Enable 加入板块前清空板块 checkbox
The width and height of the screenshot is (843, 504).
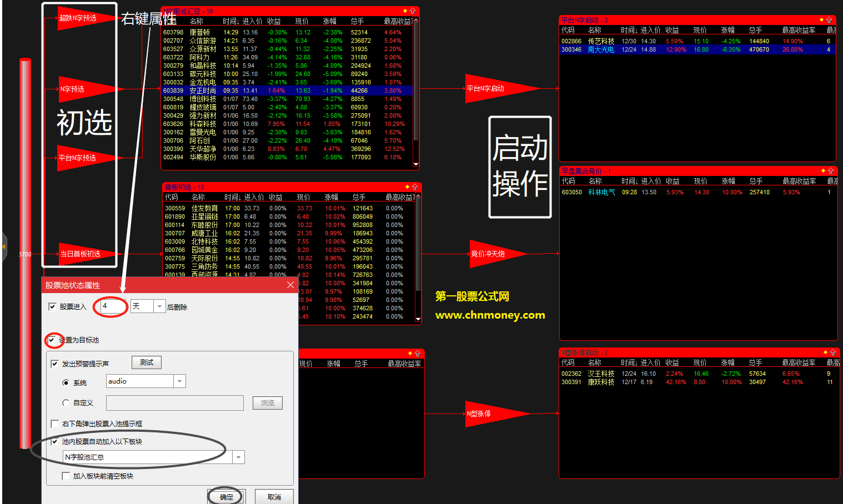(66, 476)
